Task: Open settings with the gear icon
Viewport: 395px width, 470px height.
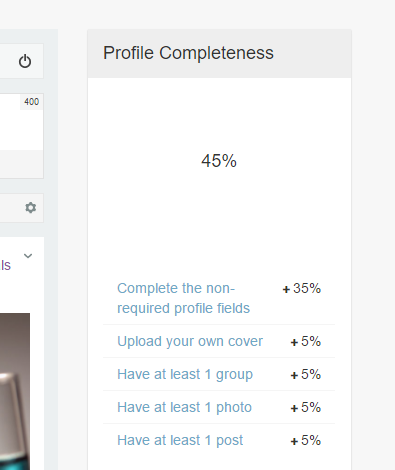Action: click(31, 208)
